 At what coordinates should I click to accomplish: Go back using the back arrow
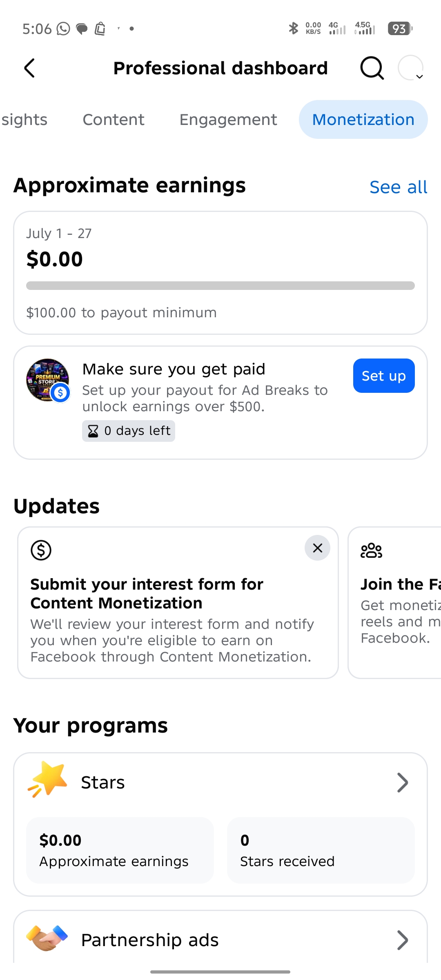(x=29, y=68)
